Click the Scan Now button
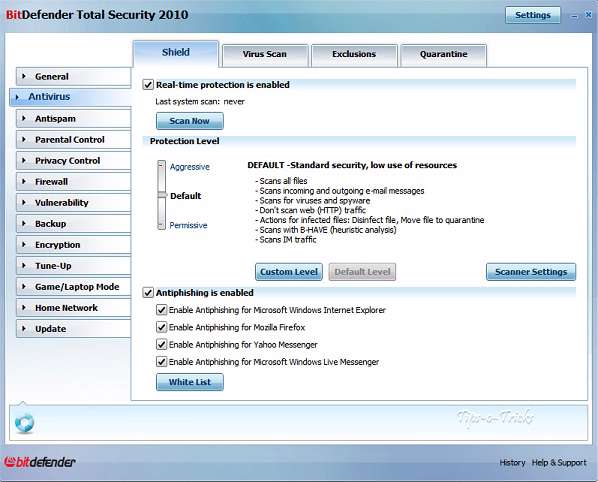 pyautogui.click(x=190, y=121)
